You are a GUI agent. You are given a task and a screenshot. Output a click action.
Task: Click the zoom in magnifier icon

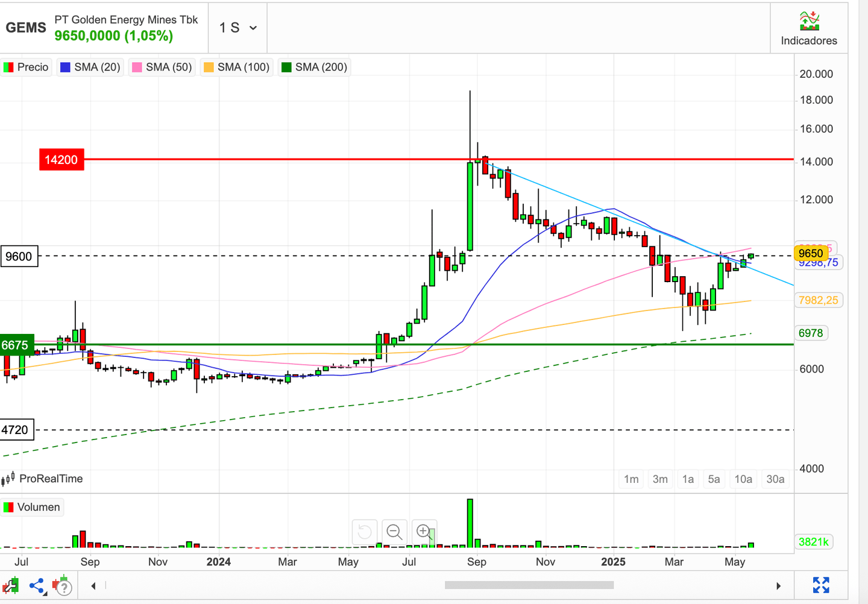pos(424,532)
